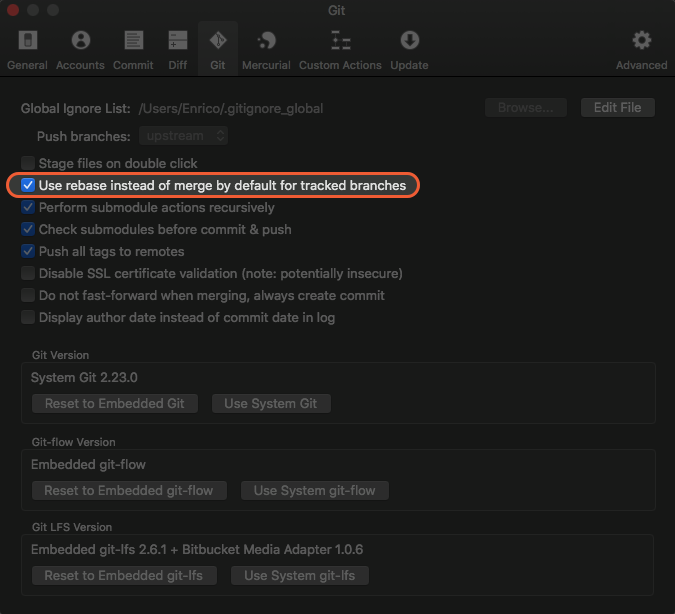This screenshot has width=675, height=614.
Task: Toggle Perform submodule actions recursively
Action: (x=28, y=207)
